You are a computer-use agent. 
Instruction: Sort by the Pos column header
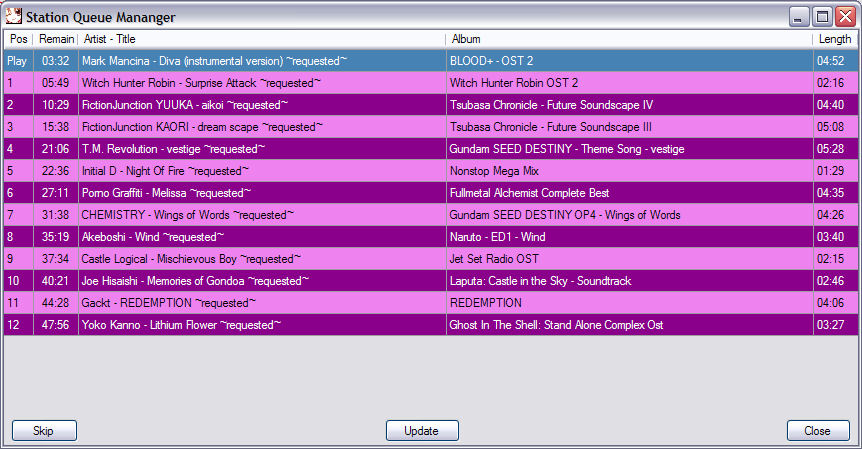coord(18,39)
